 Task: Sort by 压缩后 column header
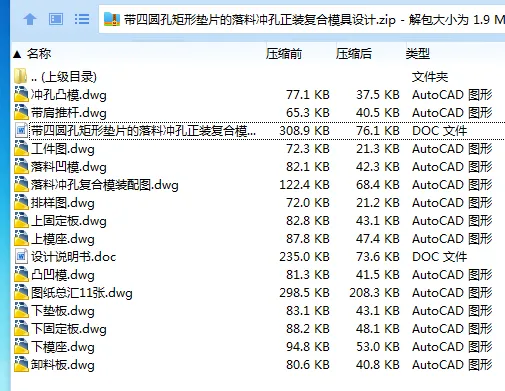pyautogui.click(x=354, y=54)
